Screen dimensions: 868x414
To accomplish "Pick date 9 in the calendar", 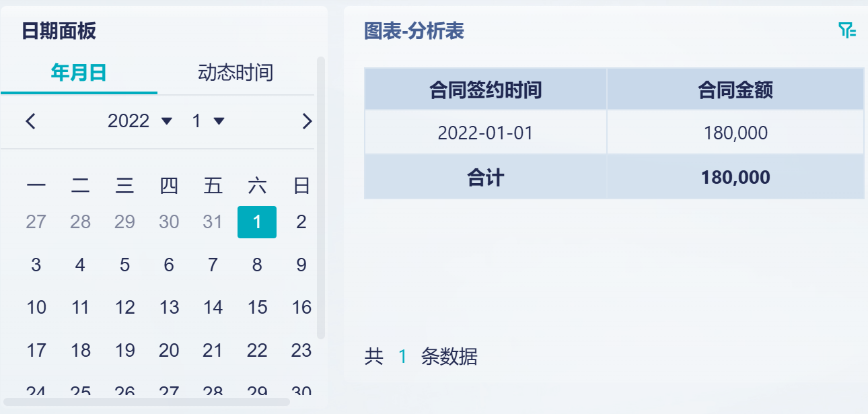I will [x=301, y=265].
